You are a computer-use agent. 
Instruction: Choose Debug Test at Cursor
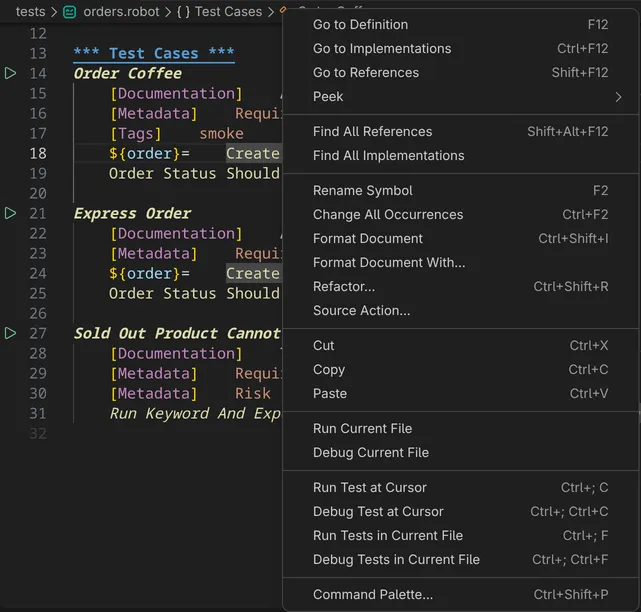coord(460,511)
